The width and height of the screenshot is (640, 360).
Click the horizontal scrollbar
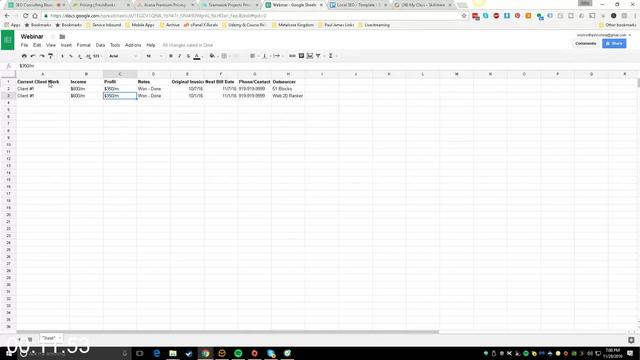click(x=227, y=332)
